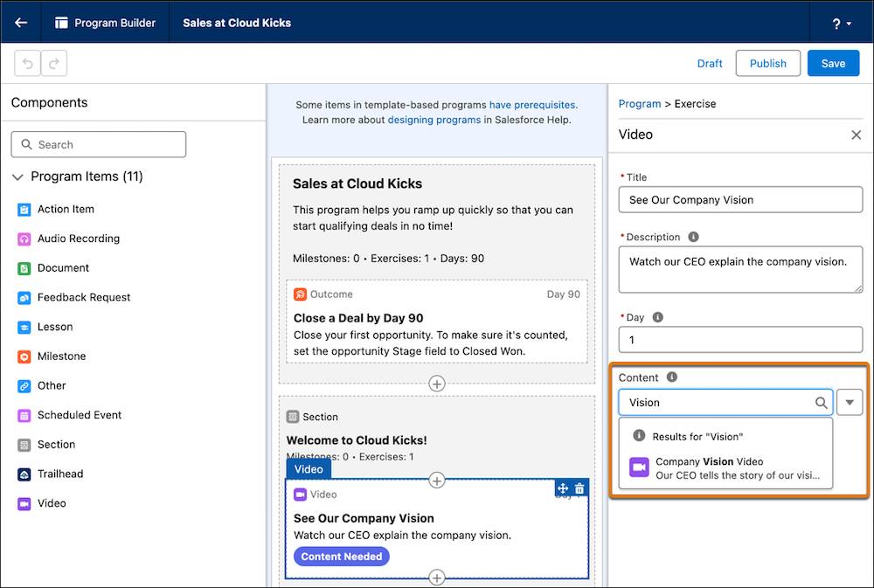The image size is (874, 588).
Task: Close the Video properties panel
Action: (x=857, y=135)
